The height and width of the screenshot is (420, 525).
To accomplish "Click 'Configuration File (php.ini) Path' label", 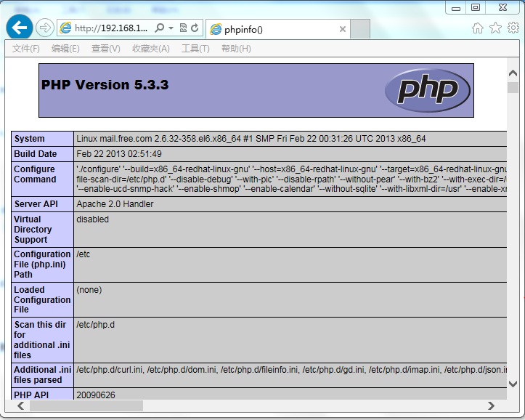I will tap(42, 264).
